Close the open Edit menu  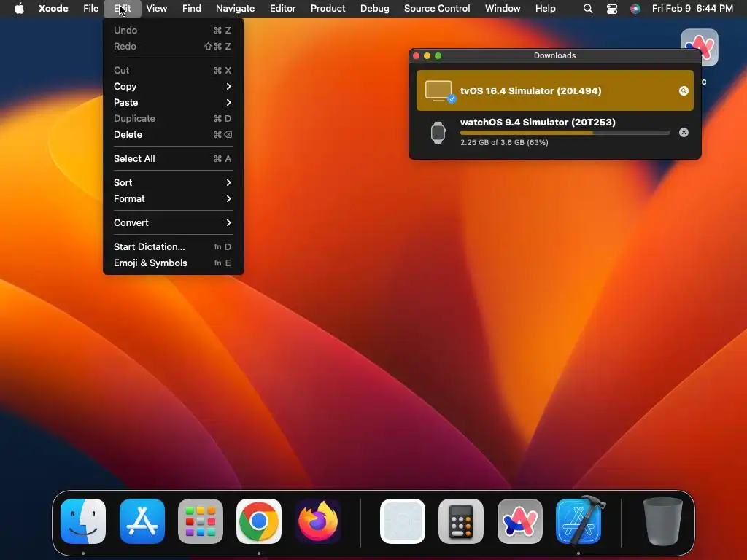123,8
